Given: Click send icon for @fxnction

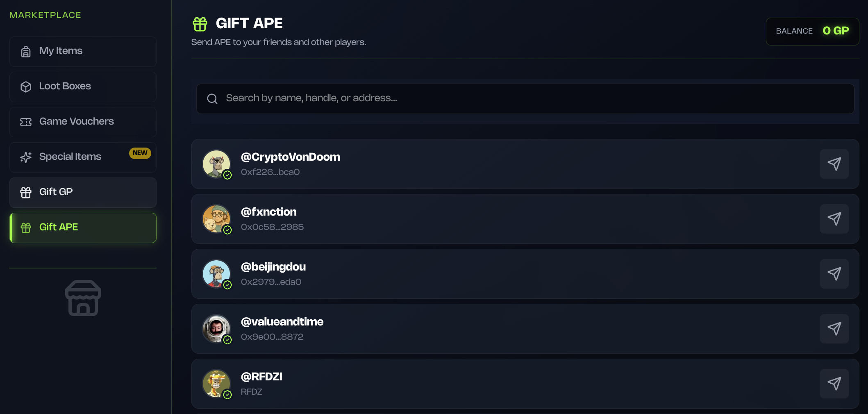Looking at the screenshot, I should (834, 219).
